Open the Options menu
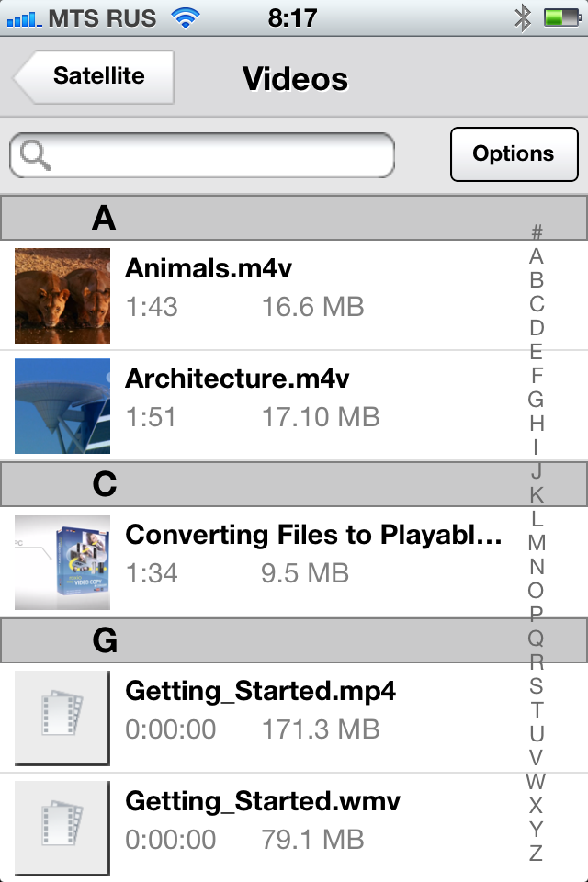Screen dimensions: 588x882 tap(514, 154)
